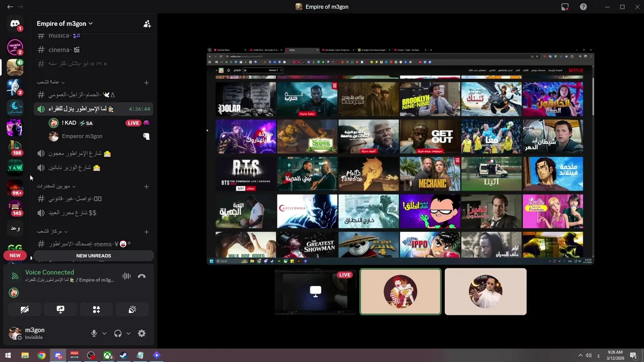Select the LIVE stream preview tile
The width and height of the screenshot is (644, 362).
315,292
